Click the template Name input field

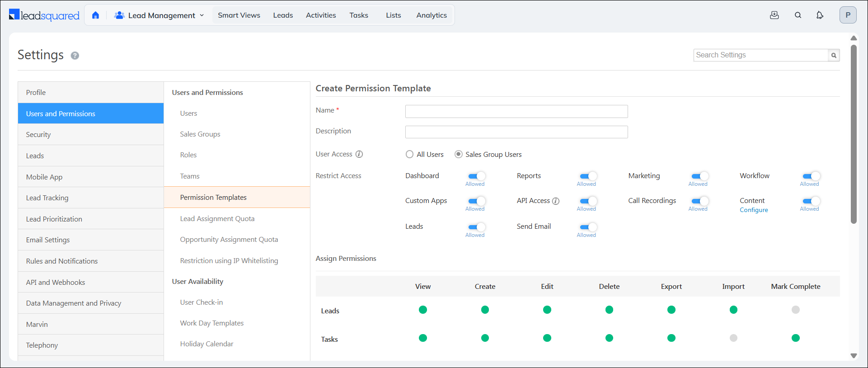click(x=516, y=111)
